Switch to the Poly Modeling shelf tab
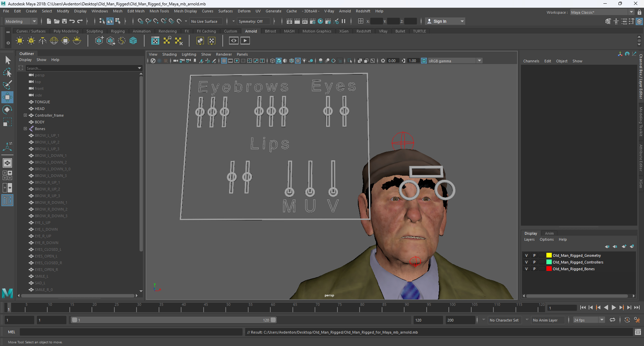The height and width of the screenshot is (346, 644). point(66,31)
